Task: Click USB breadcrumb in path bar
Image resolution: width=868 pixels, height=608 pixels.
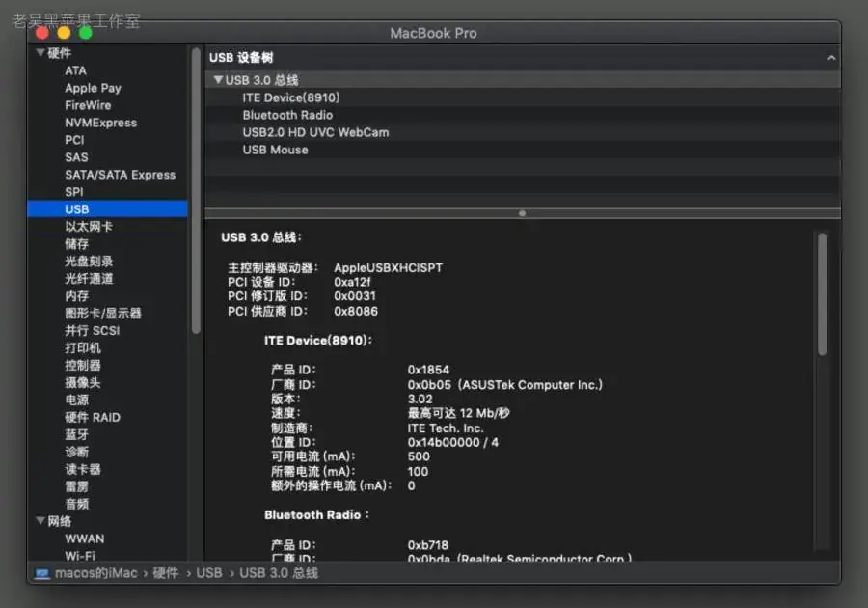Action: click(x=208, y=573)
